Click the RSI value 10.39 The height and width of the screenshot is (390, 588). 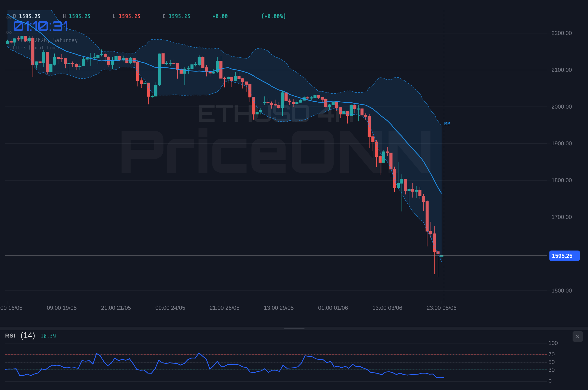pyautogui.click(x=48, y=336)
